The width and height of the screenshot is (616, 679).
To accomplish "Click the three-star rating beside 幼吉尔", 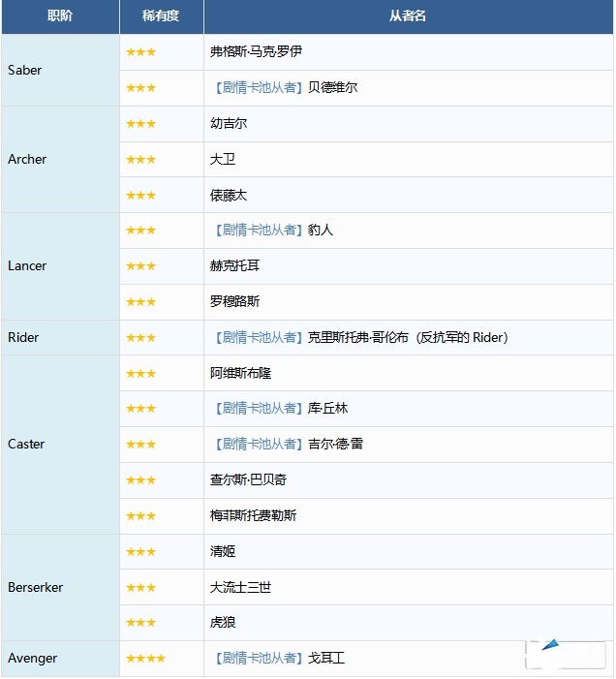I will click(140, 124).
